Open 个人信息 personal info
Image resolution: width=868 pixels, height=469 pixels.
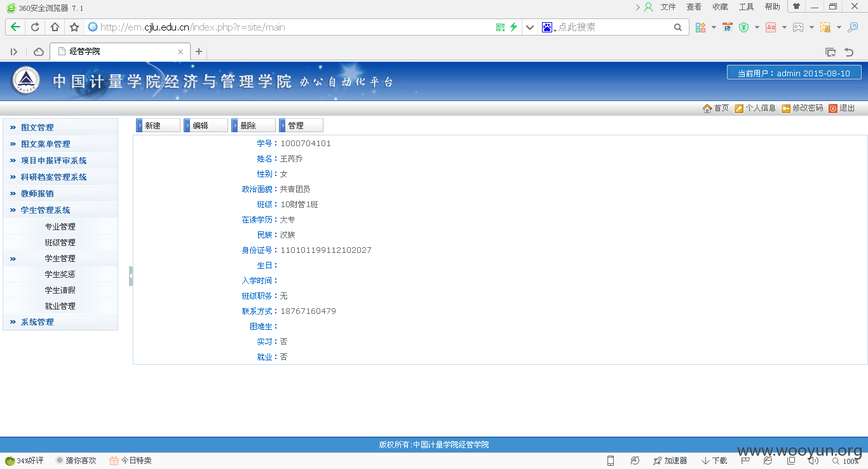pyautogui.click(x=755, y=108)
